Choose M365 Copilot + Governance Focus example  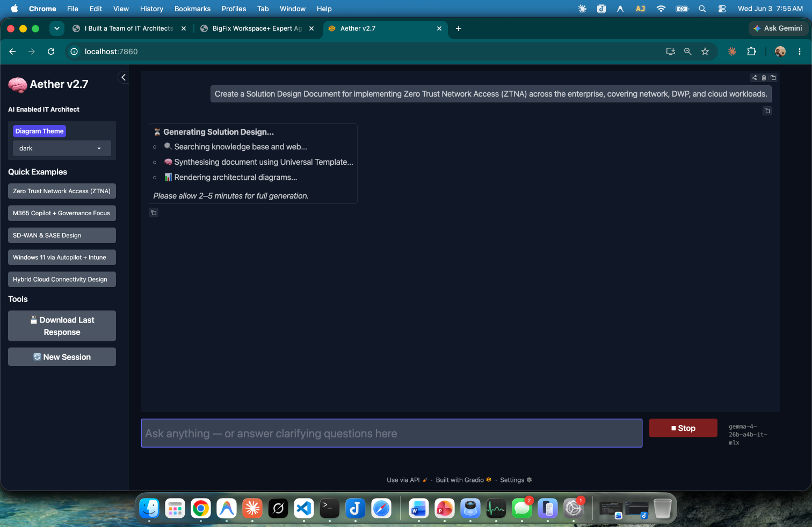point(62,213)
